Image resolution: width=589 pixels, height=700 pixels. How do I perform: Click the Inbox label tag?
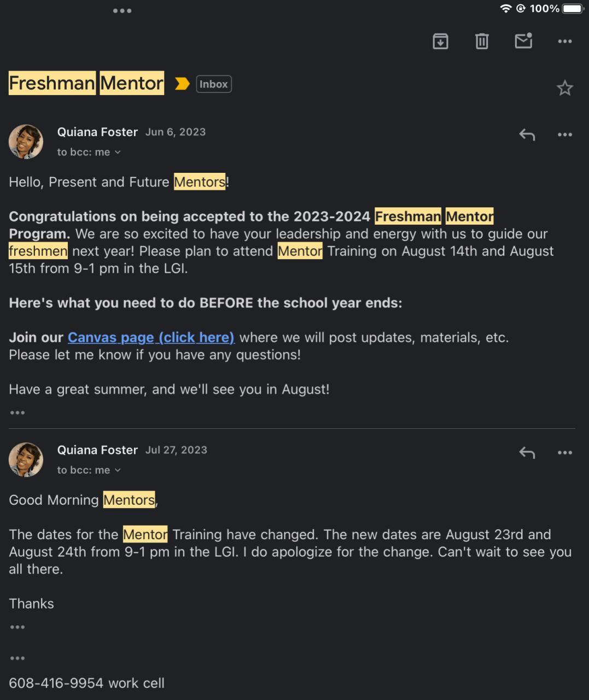coord(213,84)
